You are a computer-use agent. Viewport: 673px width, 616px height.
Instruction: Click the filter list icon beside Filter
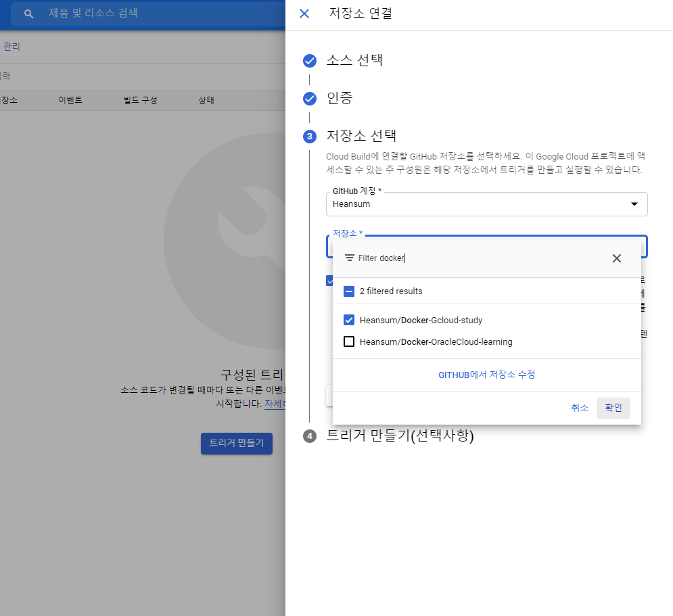pos(350,258)
